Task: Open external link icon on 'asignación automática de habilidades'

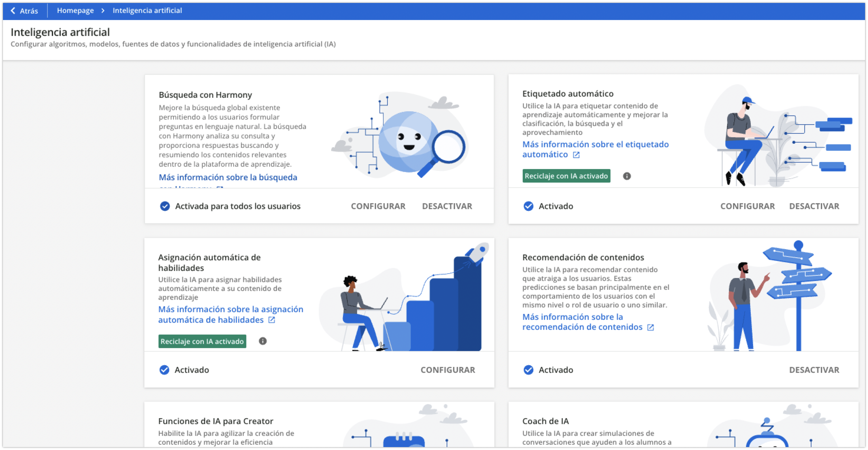Action: (272, 320)
